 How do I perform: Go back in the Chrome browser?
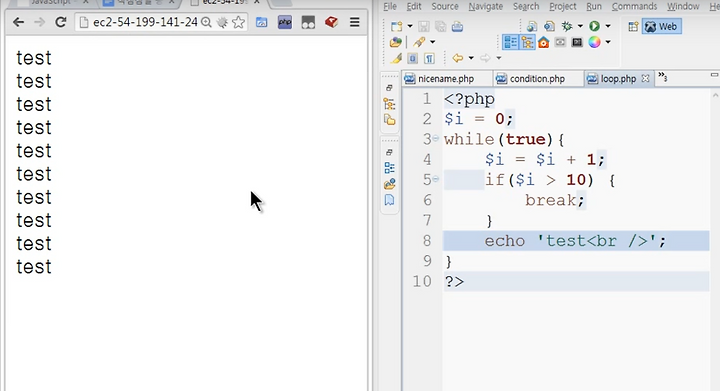18,22
